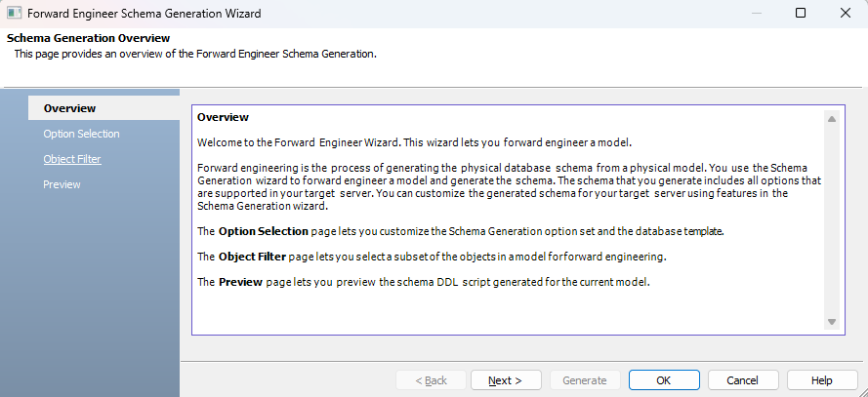The height and width of the screenshot is (397, 868).
Task: Click the bold 'Object Filter' text in the description
Action: (x=253, y=257)
